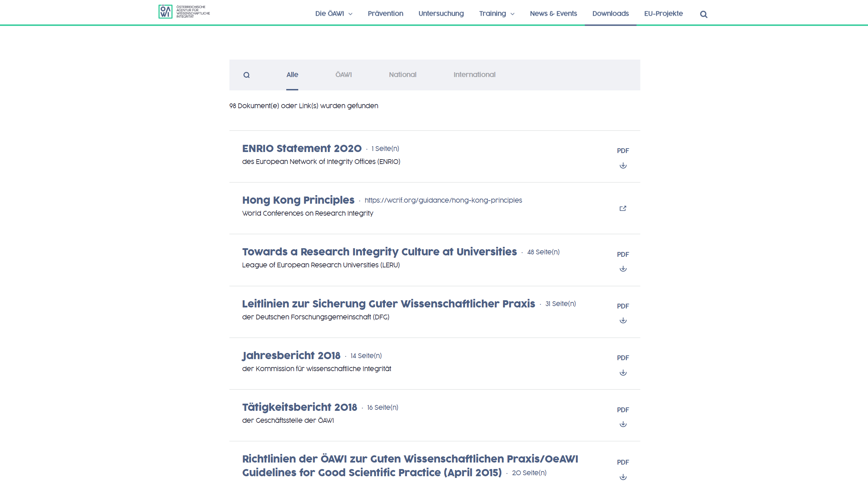Click the '14 Seite(n)' page count
This screenshot has height=493, width=868.
pos(366,356)
